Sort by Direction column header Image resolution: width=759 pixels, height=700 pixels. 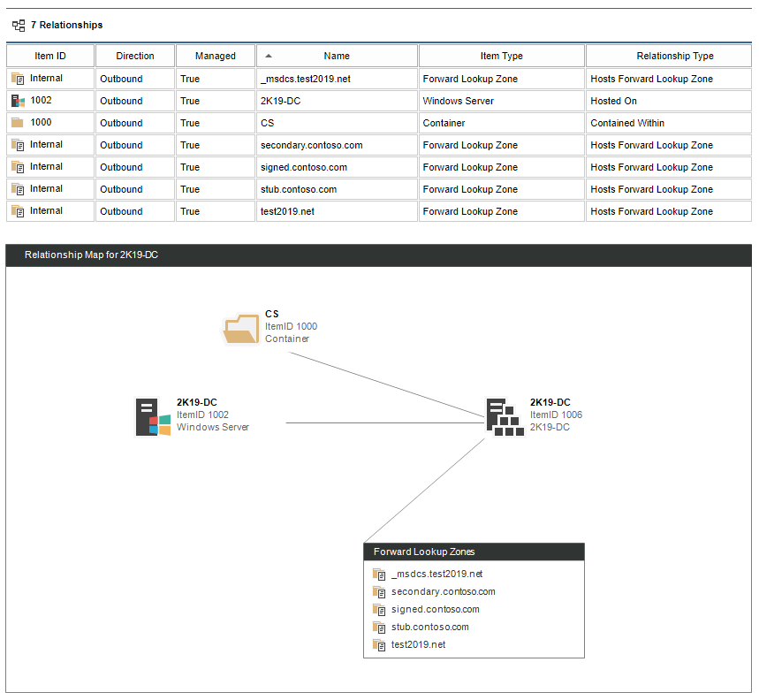coord(135,56)
